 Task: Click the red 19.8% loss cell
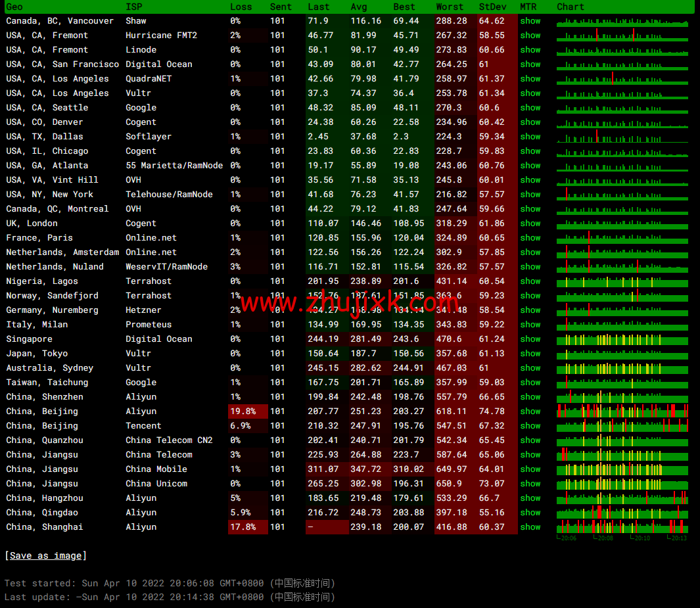248,411
